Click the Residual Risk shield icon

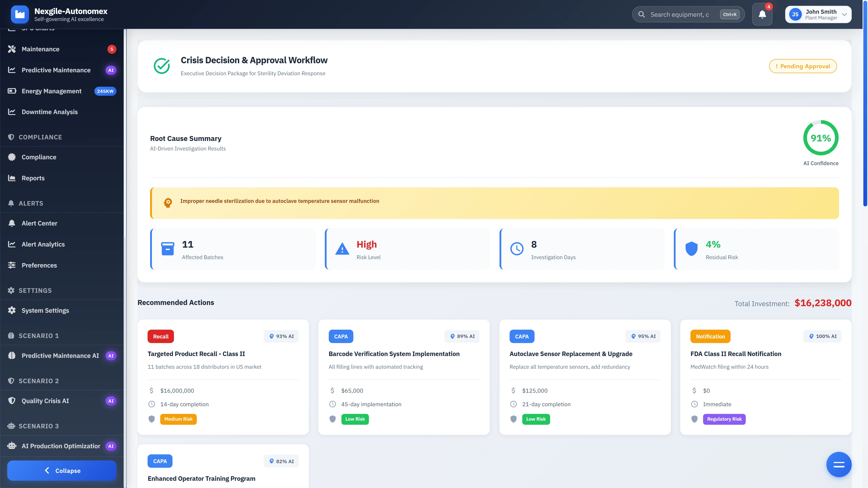coord(691,249)
